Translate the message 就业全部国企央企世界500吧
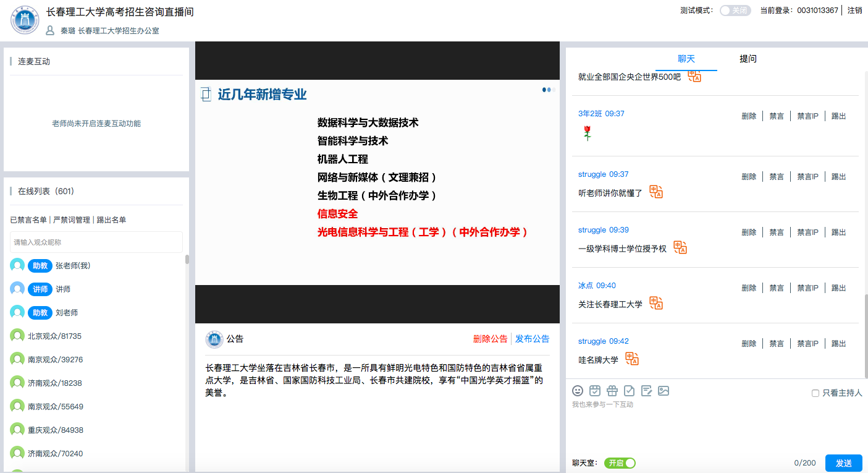This screenshot has height=473, width=868. click(695, 76)
